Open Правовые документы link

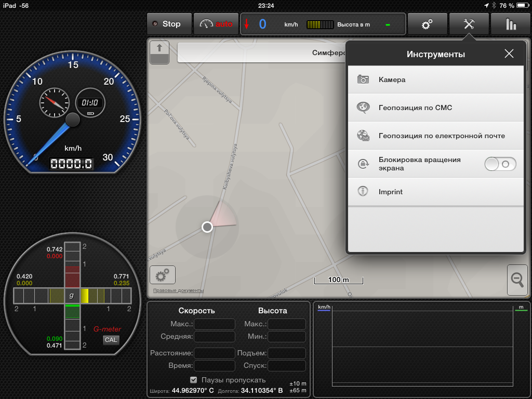click(x=179, y=290)
